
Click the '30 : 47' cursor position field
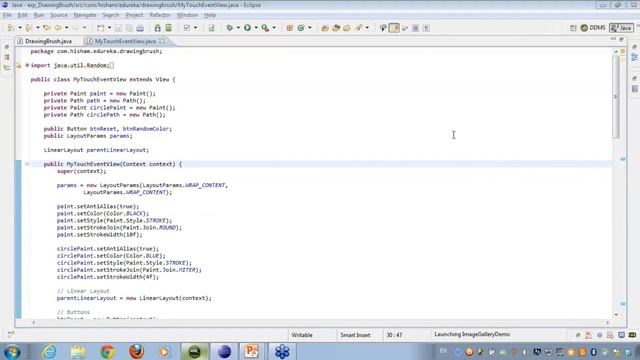394,335
